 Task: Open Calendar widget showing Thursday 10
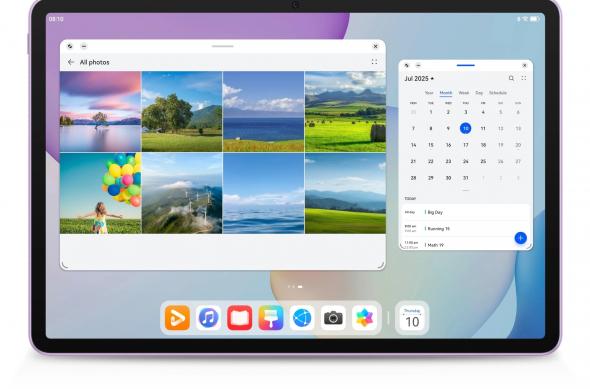coord(412,318)
